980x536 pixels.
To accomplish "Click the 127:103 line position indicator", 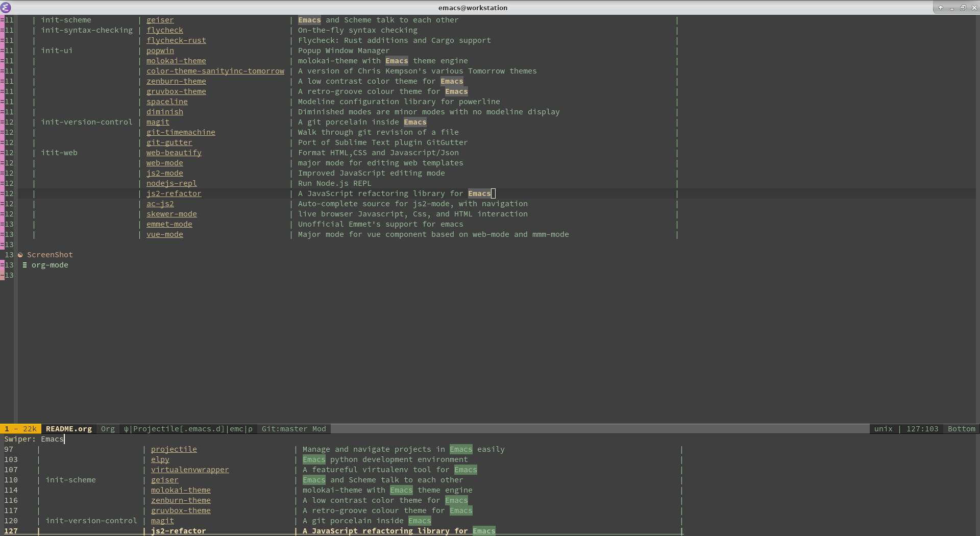I will 922,429.
